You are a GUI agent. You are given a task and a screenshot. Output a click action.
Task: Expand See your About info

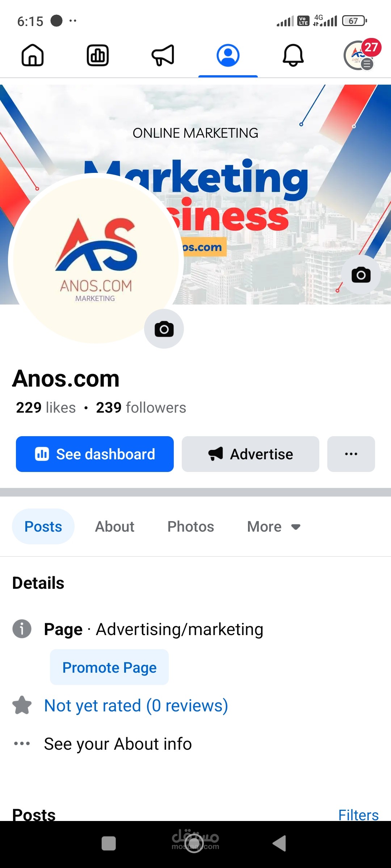tap(118, 744)
